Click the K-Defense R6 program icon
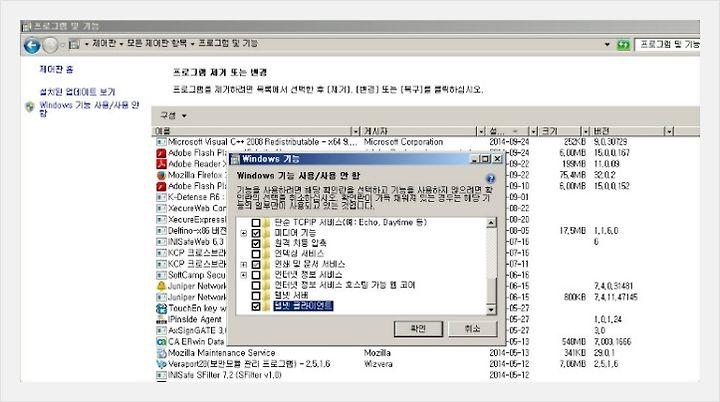720x402 pixels. (x=161, y=198)
